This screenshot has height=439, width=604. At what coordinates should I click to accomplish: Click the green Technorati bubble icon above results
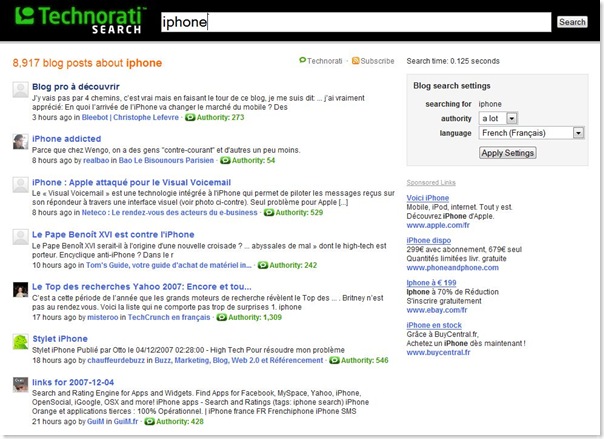pyautogui.click(x=302, y=60)
